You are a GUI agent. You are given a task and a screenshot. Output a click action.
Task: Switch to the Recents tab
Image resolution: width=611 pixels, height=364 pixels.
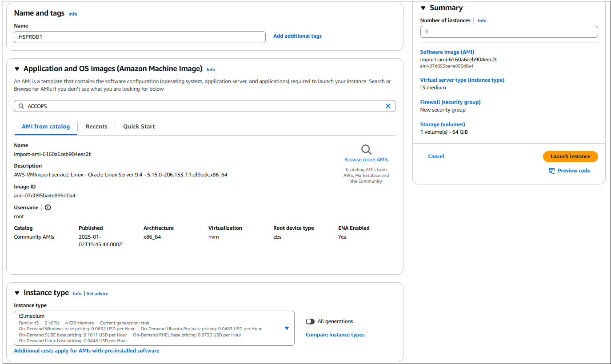coord(96,126)
